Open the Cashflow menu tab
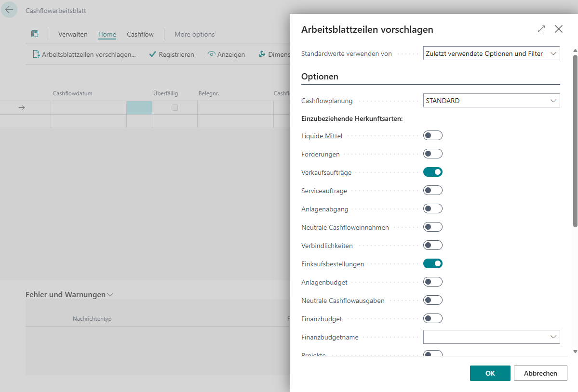Image resolution: width=578 pixels, height=392 pixels. 140,34
